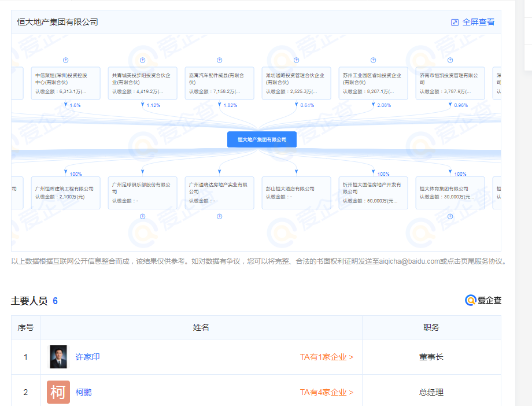Expand plus icon above 苏州工业园区睿灿投资企业
Viewport: 532px width, 406px height.
click(x=373, y=60)
